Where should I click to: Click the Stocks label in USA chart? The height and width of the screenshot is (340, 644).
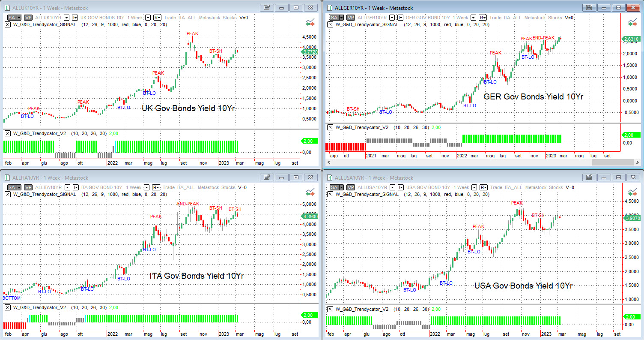(555, 187)
